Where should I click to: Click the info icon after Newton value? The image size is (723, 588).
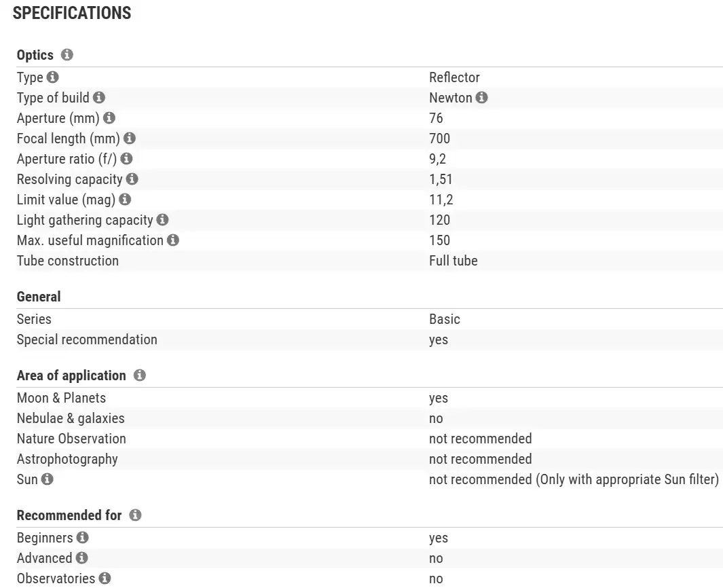(x=481, y=98)
